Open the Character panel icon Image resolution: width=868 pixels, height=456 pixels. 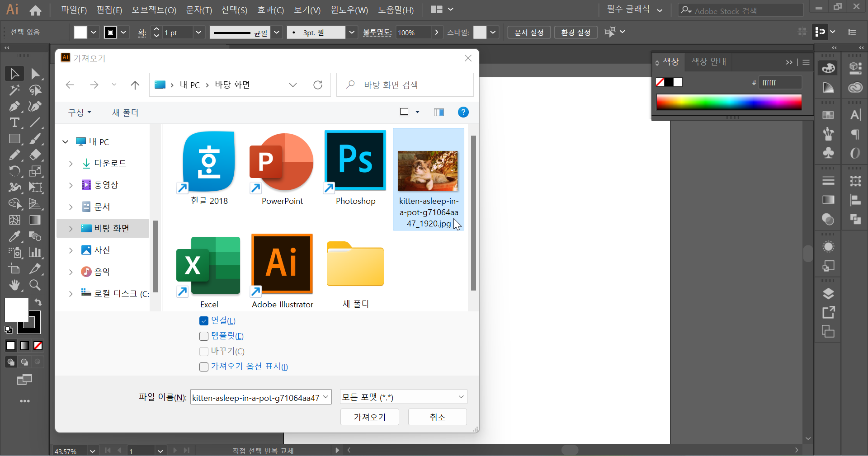point(855,115)
